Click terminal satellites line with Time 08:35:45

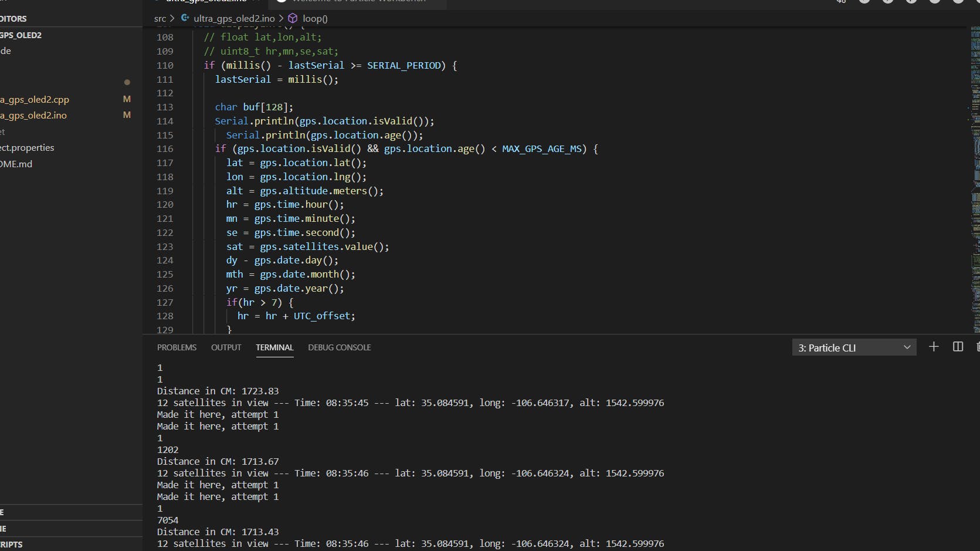[x=411, y=403]
